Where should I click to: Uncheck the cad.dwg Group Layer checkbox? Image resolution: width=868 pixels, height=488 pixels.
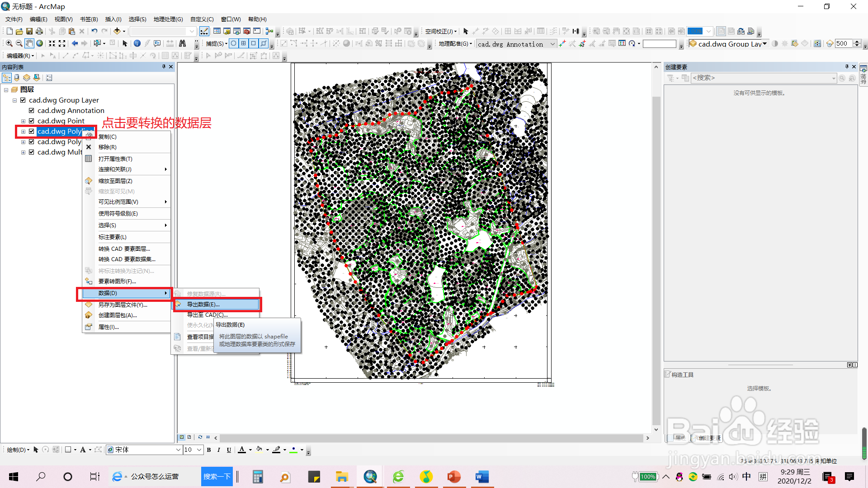coord(23,100)
